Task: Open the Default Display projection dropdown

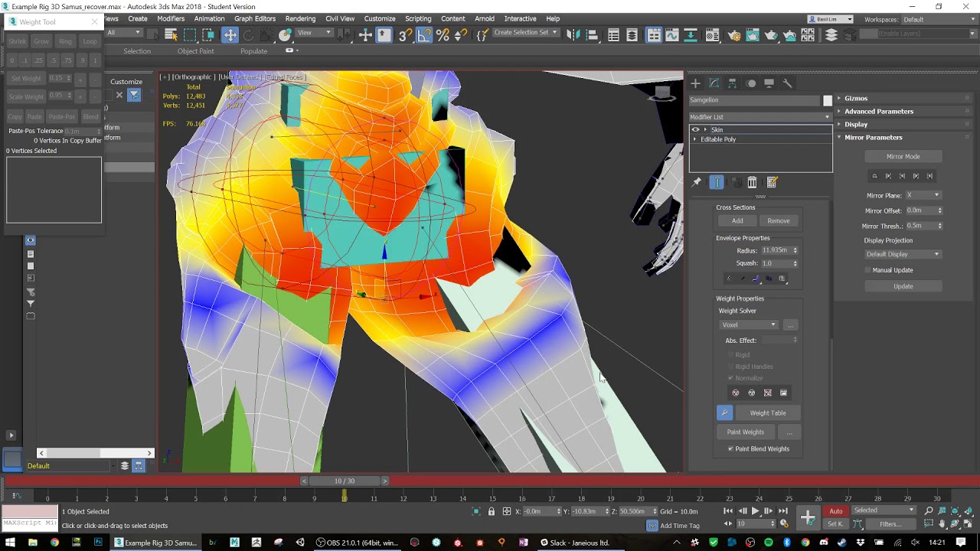Action: point(903,254)
